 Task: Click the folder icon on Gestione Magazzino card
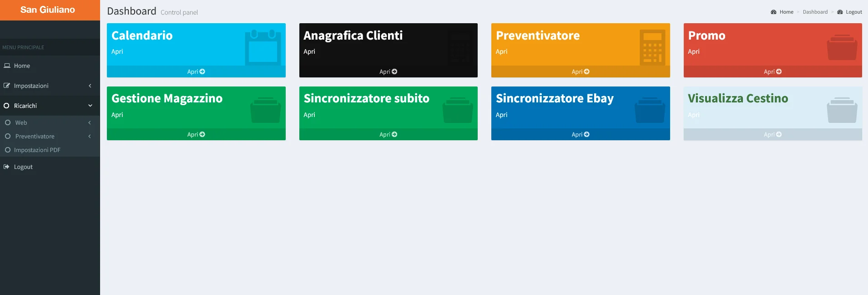tap(265, 110)
